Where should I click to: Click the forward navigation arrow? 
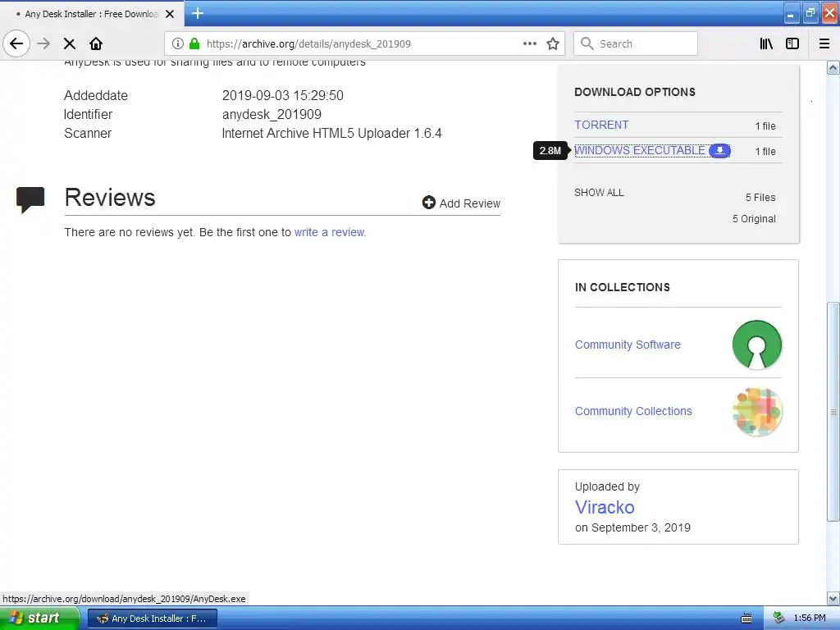point(43,43)
